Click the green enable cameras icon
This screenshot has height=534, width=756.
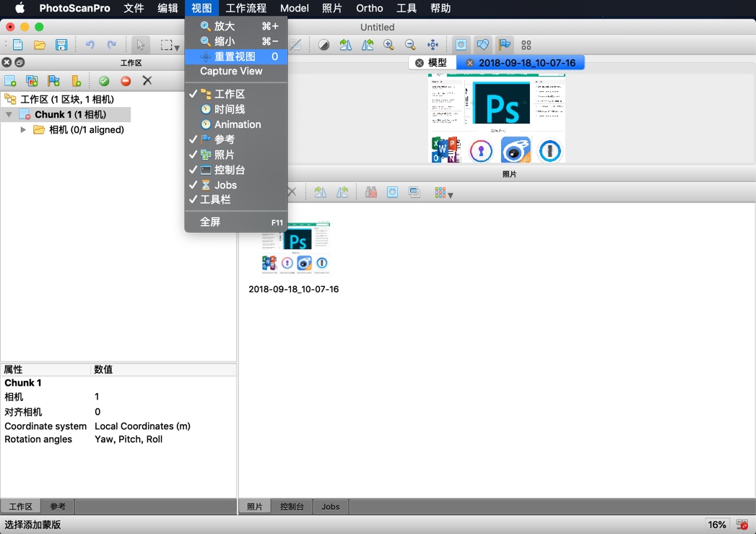pyautogui.click(x=104, y=80)
